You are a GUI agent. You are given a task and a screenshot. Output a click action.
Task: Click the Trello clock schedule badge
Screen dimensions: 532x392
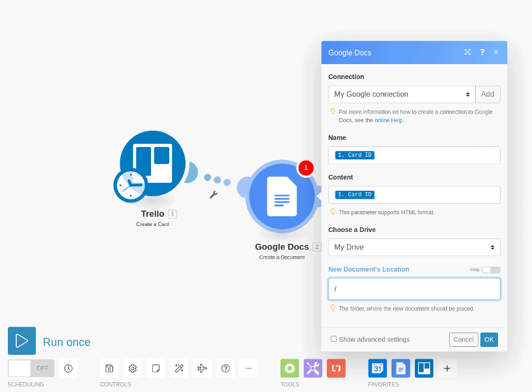[x=131, y=185]
